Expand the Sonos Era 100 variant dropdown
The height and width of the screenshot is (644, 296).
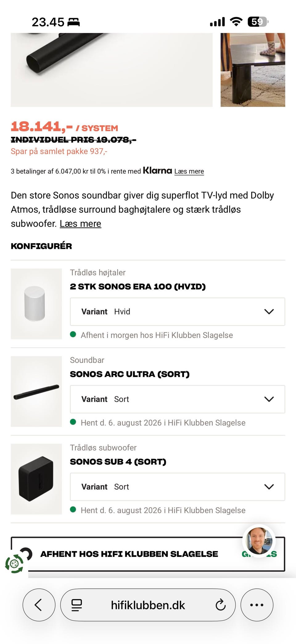click(178, 312)
